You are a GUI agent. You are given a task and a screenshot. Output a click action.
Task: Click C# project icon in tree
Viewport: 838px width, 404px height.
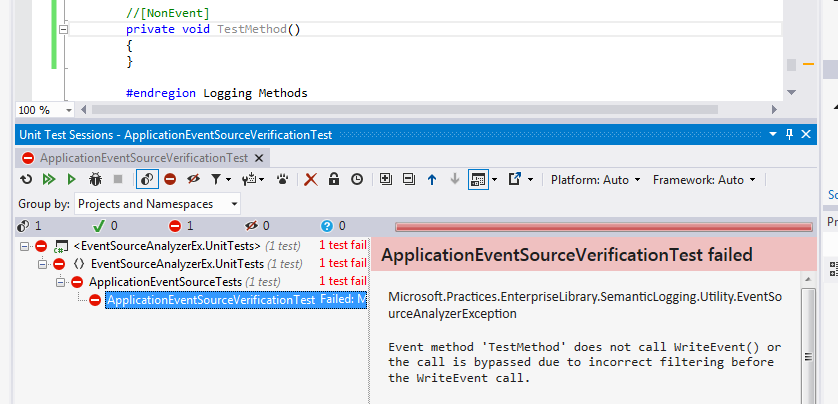61,246
